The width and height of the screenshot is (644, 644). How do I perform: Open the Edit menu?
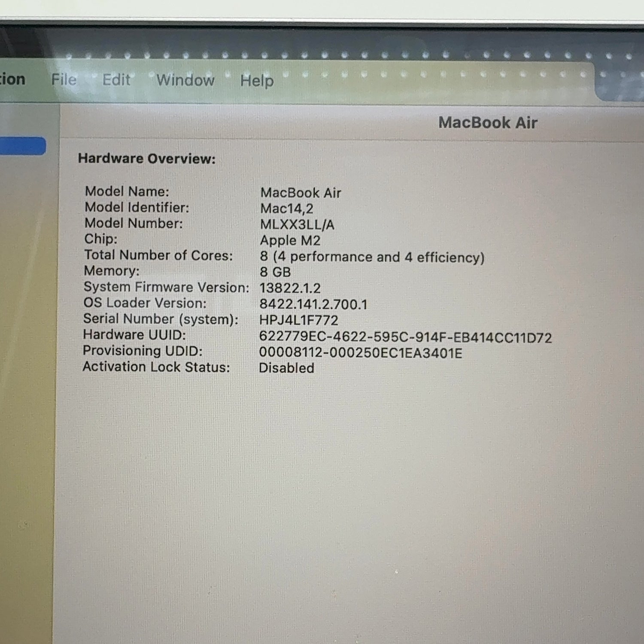(116, 80)
